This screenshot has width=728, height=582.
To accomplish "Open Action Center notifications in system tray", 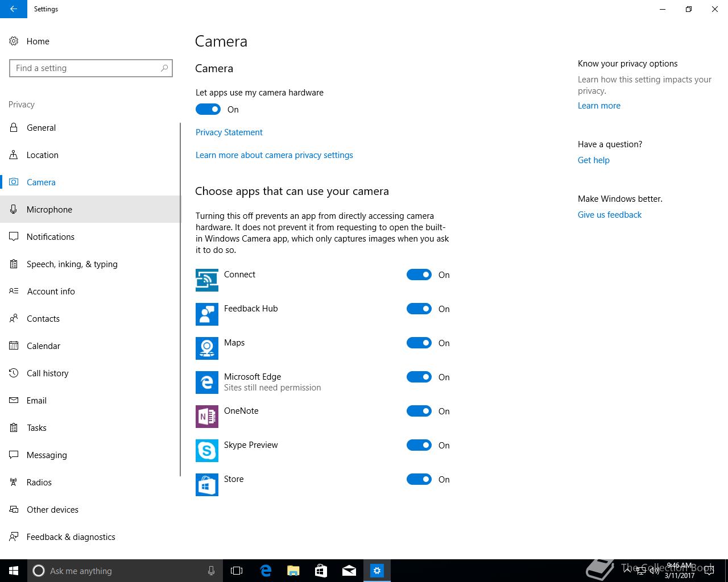I will 709,571.
